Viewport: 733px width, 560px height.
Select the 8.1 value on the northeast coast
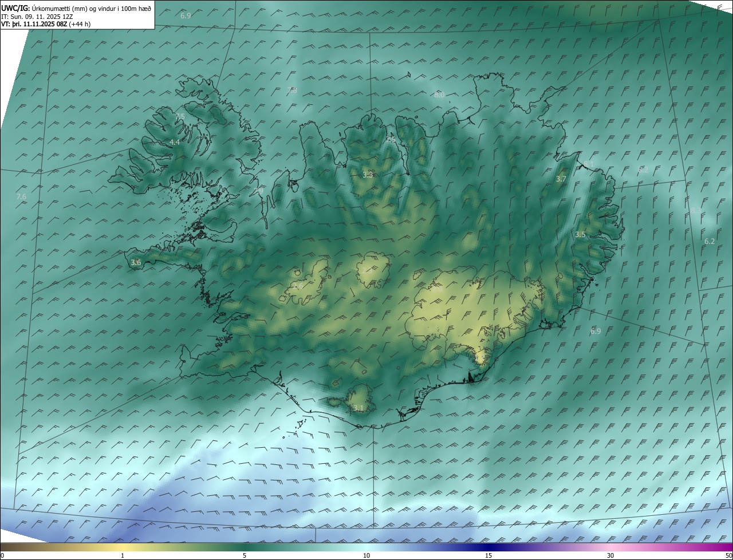tap(589, 164)
